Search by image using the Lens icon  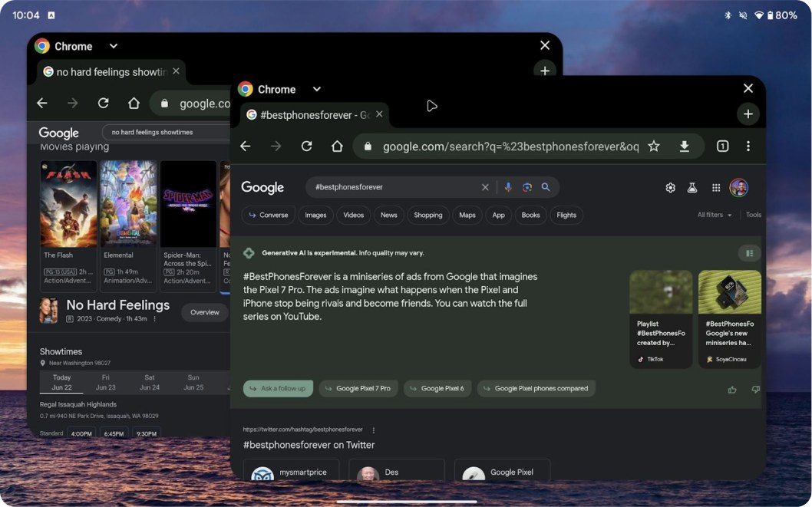527,187
